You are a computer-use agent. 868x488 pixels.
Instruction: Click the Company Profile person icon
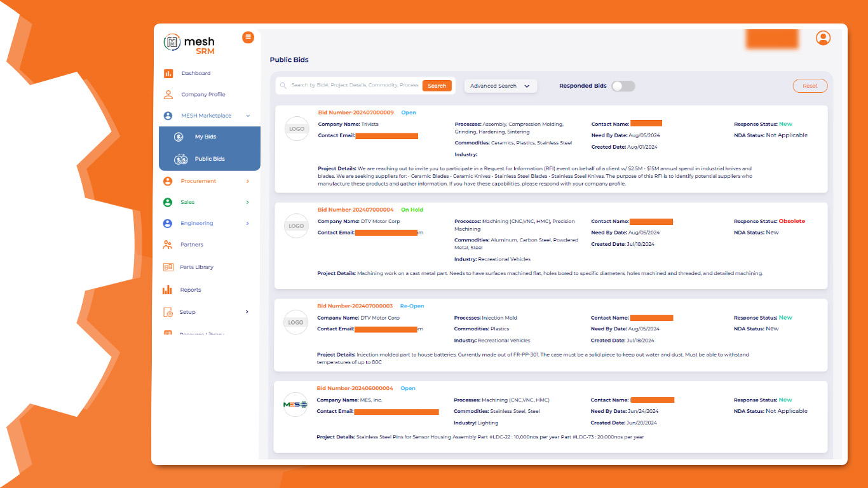tap(168, 95)
